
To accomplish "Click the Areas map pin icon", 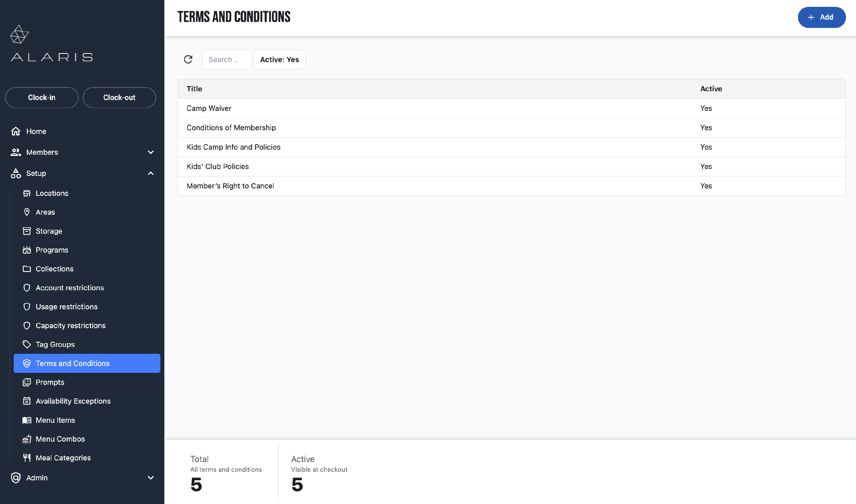I will (x=27, y=212).
